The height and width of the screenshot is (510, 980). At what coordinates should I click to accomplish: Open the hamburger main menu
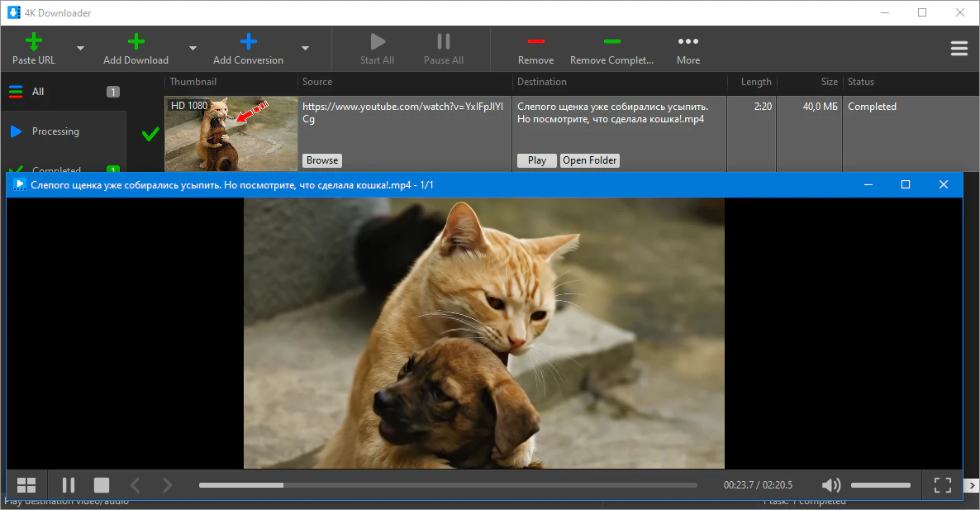click(x=959, y=49)
